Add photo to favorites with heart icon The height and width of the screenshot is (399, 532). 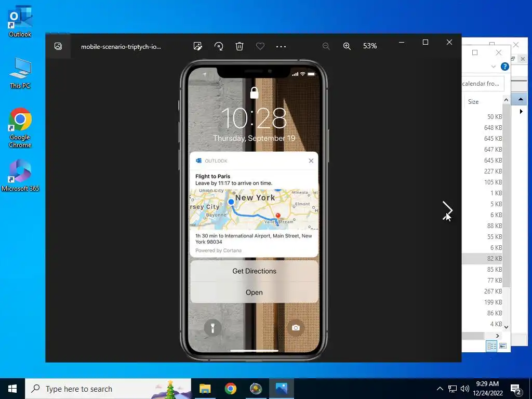260,46
